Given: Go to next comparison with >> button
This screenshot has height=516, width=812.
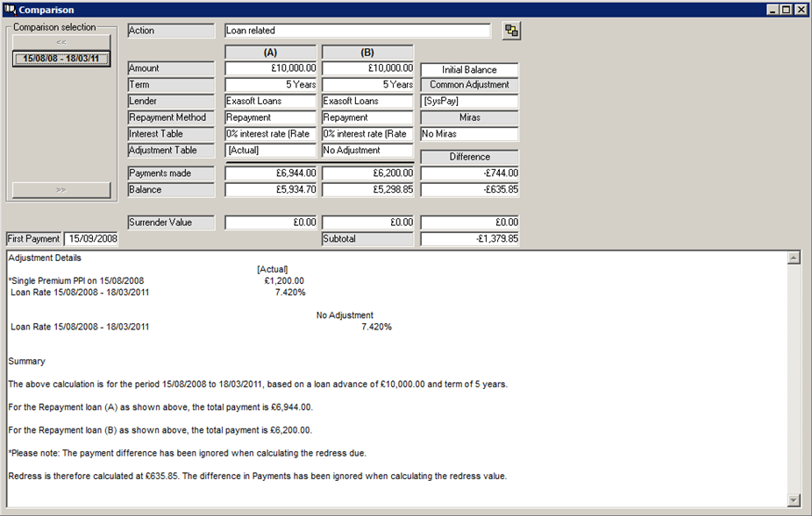Looking at the screenshot, I should [61, 190].
